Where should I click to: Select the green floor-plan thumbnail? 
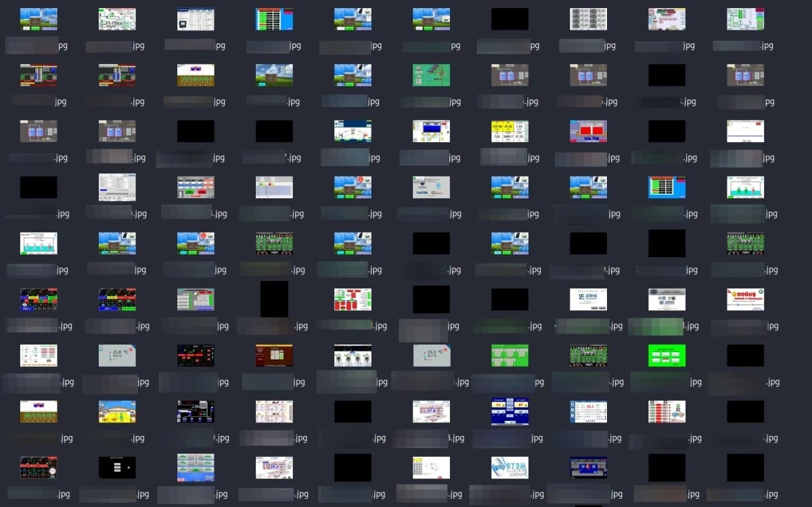[x=431, y=74]
